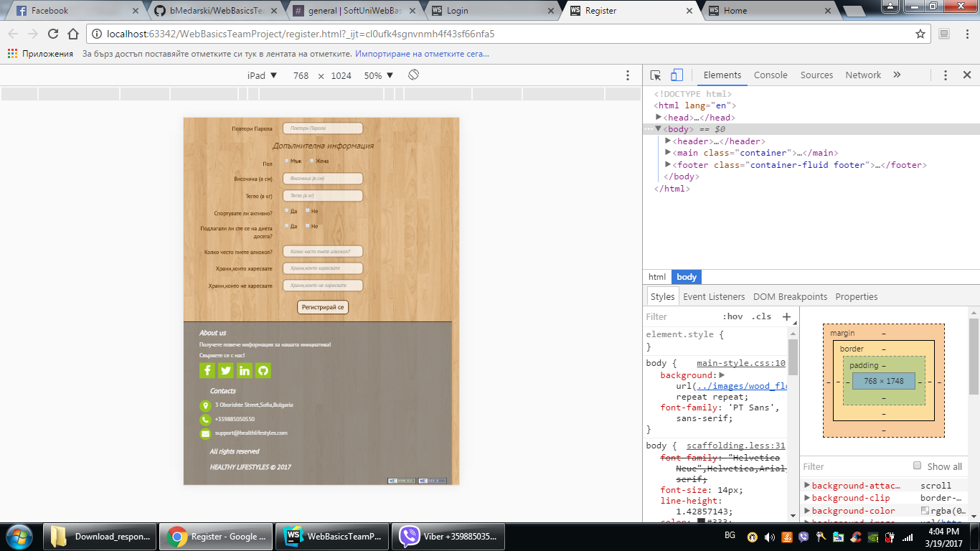Click the Импортиране на отметките сега link
This screenshot has height=551, width=980.
coord(422,54)
